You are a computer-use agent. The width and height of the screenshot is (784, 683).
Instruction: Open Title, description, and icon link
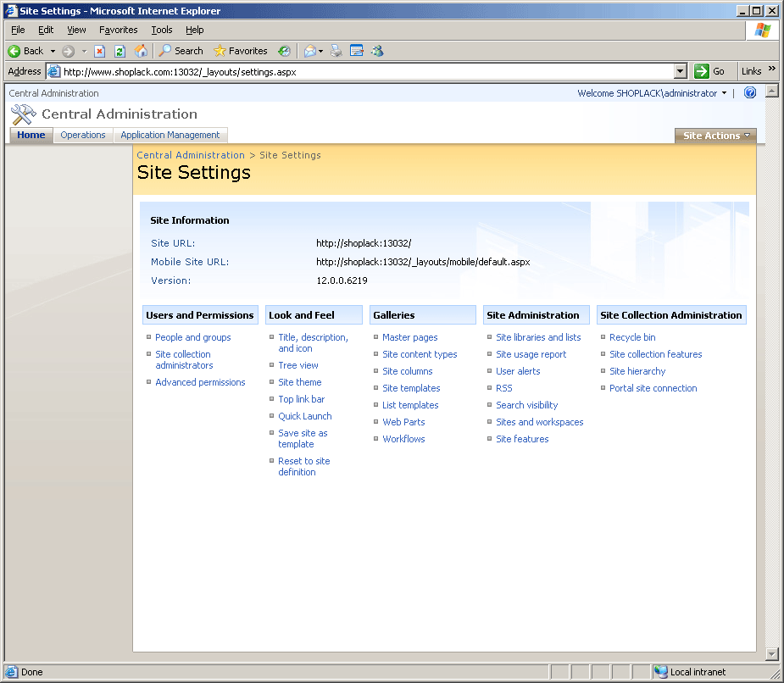tap(313, 343)
